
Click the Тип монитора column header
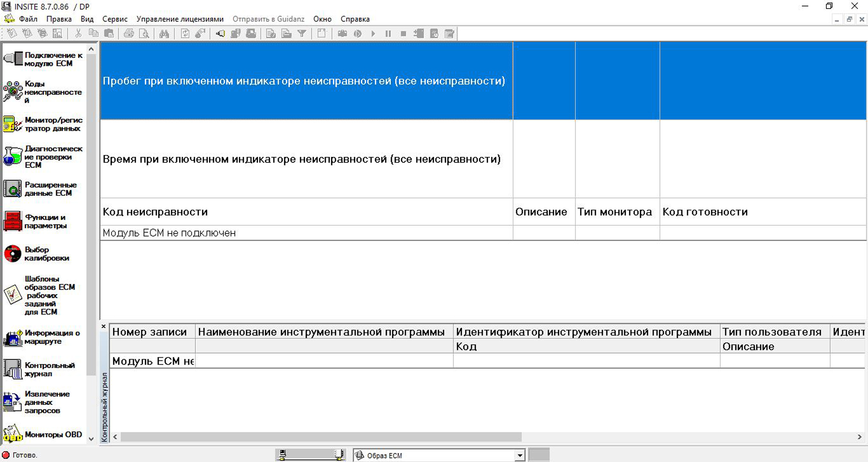pos(614,212)
